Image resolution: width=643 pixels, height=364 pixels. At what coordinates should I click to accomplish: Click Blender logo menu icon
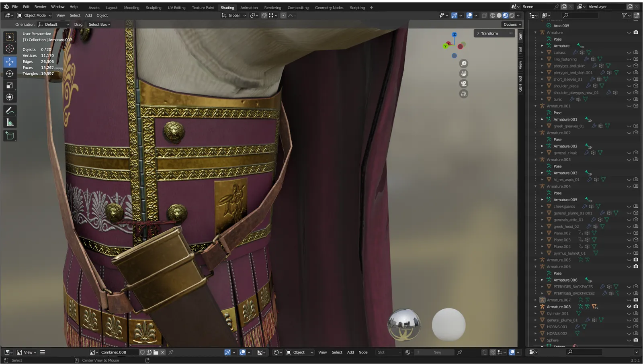pos(6,7)
